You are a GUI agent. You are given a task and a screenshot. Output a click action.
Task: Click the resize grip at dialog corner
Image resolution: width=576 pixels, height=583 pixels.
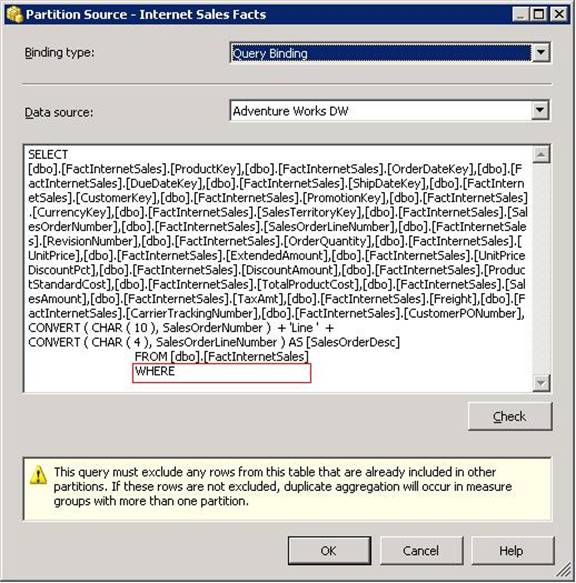click(565, 569)
